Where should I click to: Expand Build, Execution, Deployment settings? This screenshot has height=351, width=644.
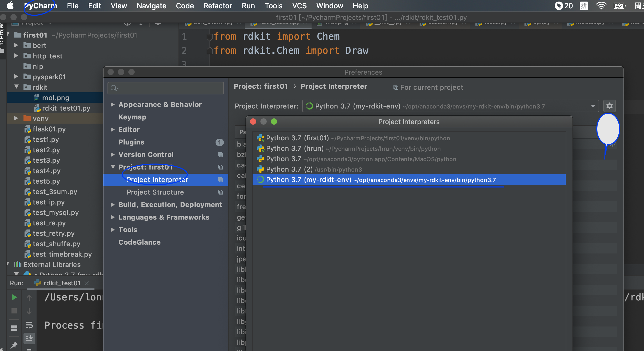pyautogui.click(x=113, y=205)
